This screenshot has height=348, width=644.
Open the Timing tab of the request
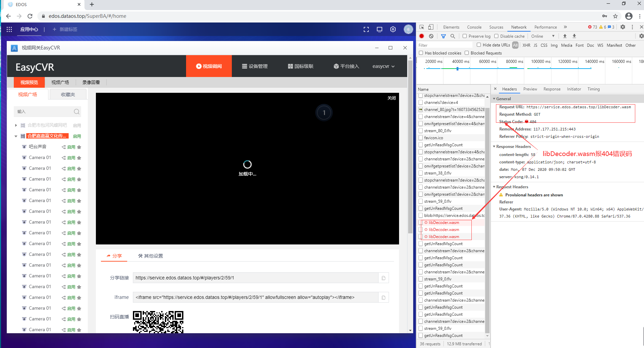coord(594,89)
